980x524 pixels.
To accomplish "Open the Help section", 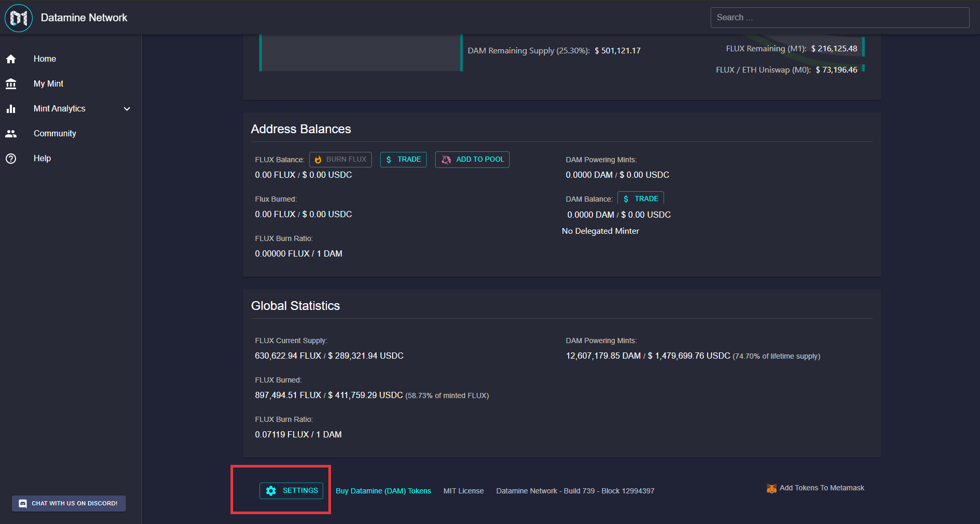I will [70, 159].
